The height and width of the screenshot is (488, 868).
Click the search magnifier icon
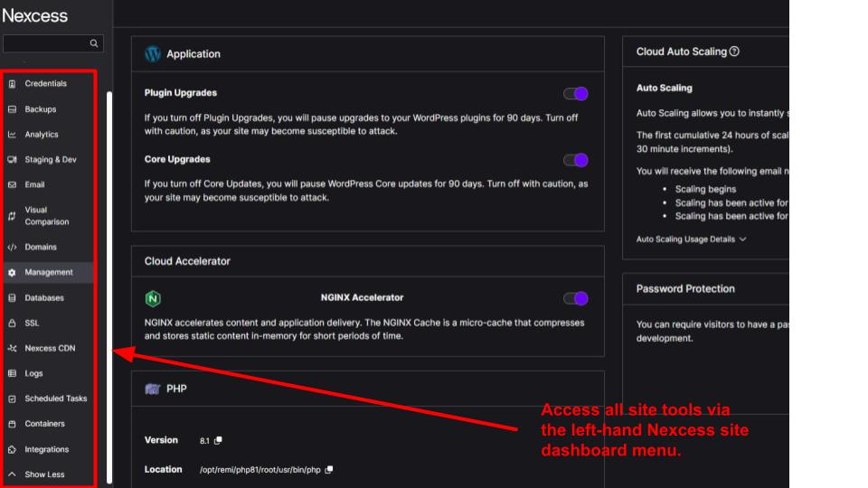93,43
